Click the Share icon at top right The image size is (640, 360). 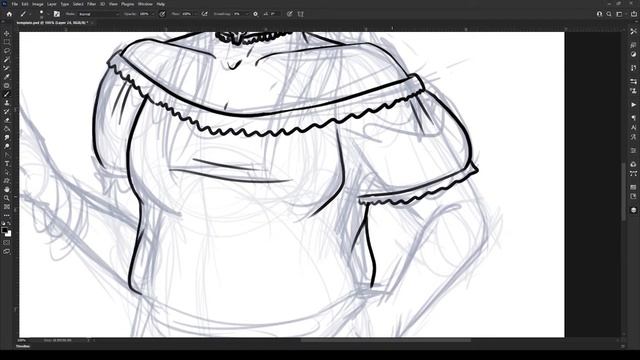[x=633, y=14]
